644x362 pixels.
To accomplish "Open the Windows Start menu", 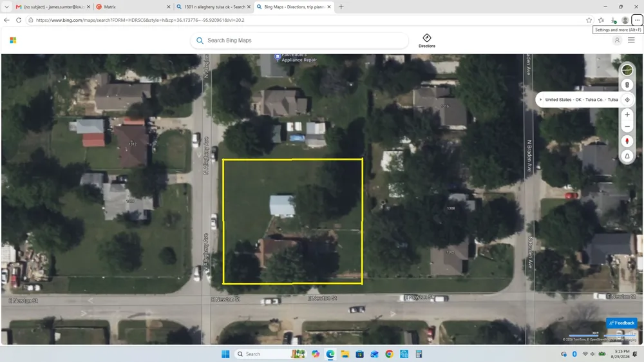I will [225, 354].
